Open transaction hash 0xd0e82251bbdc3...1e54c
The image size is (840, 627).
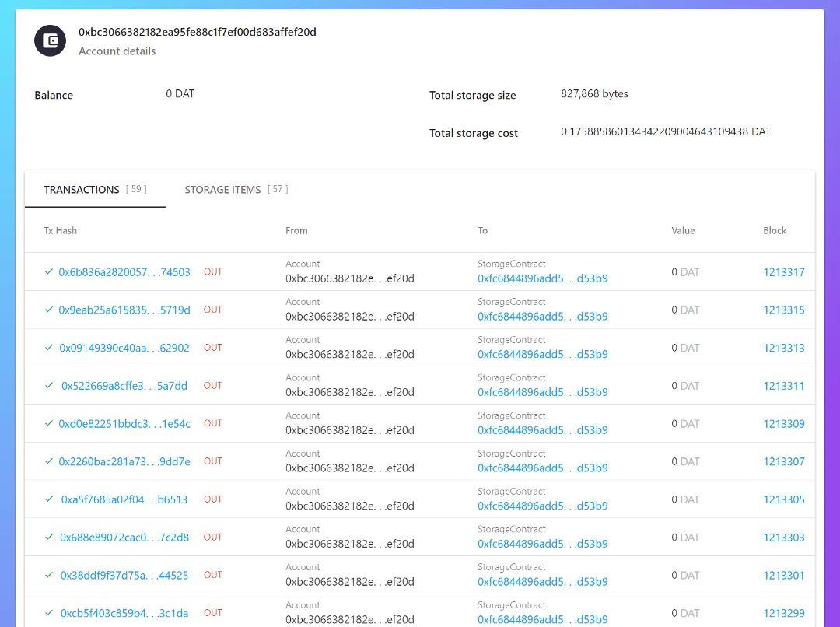point(124,423)
